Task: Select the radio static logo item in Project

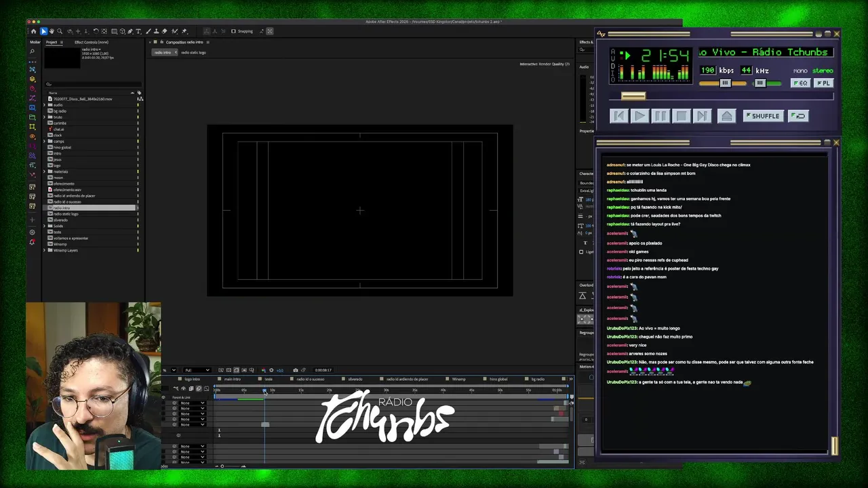Action: click(66, 213)
